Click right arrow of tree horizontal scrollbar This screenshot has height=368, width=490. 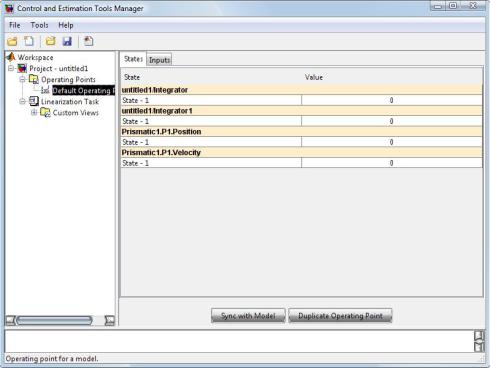click(x=109, y=320)
